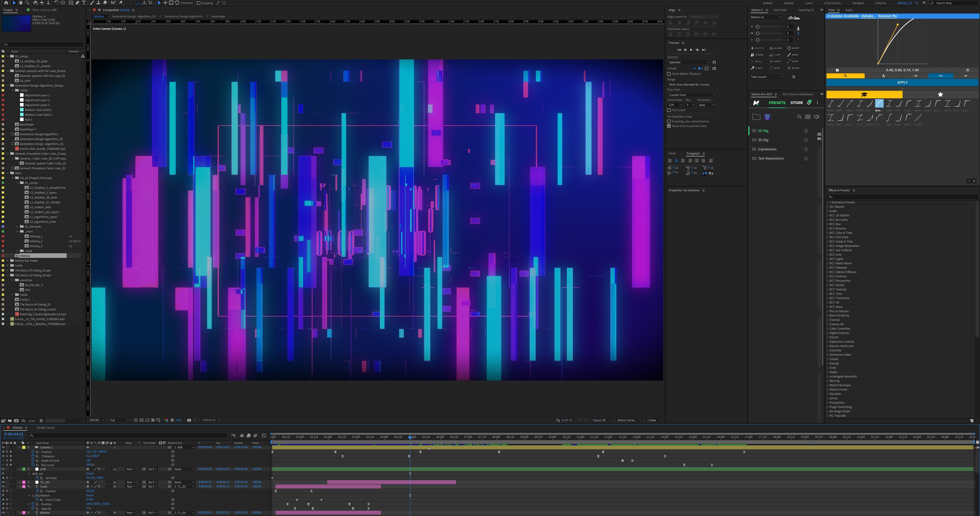This screenshot has width=980, height=516.
Task: Enable Cache Before Playback checkbox
Action: (x=669, y=74)
